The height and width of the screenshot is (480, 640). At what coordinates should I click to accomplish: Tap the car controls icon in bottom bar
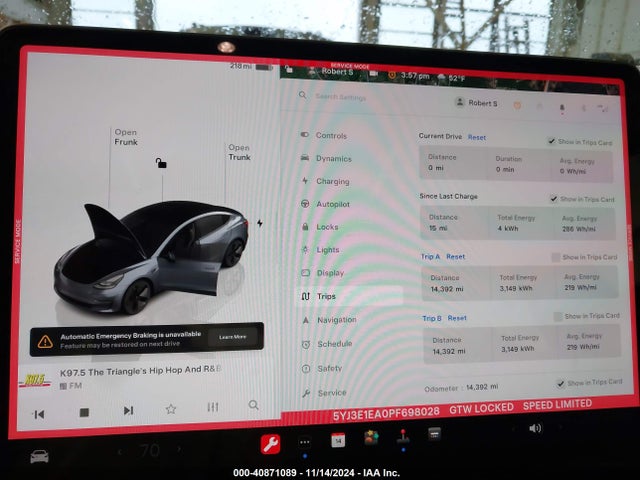click(x=40, y=456)
